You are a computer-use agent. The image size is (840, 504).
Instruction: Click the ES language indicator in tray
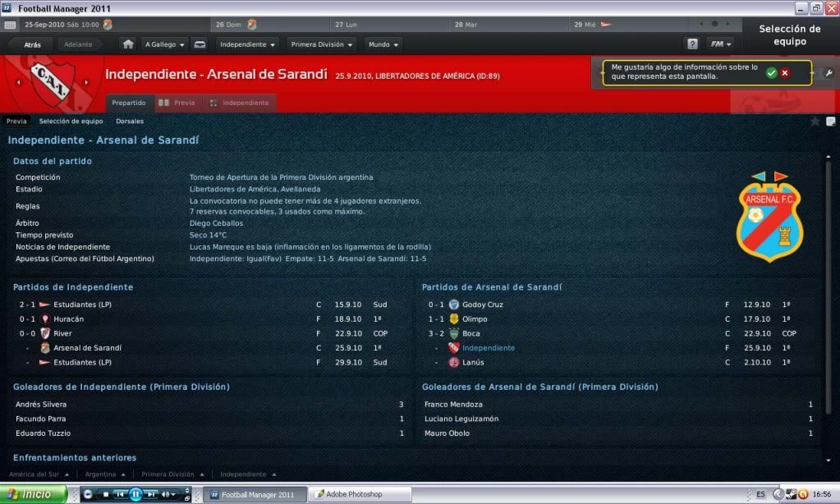pos(760,494)
